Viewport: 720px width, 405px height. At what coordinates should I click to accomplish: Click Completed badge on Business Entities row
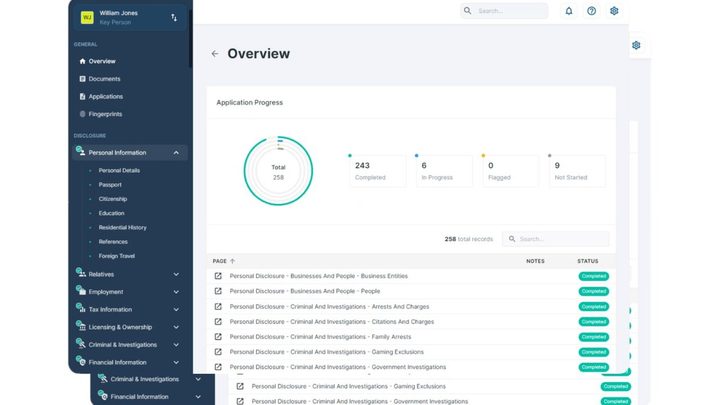tap(594, 276)
